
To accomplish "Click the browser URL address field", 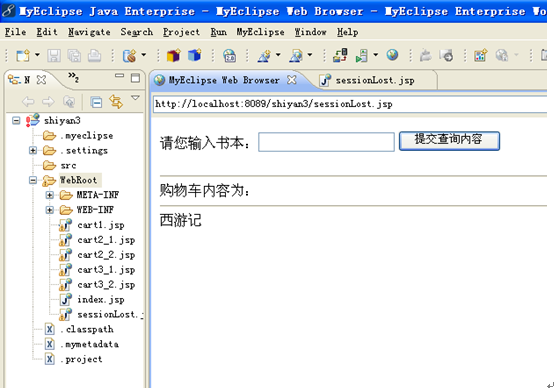I will (350, 104).
